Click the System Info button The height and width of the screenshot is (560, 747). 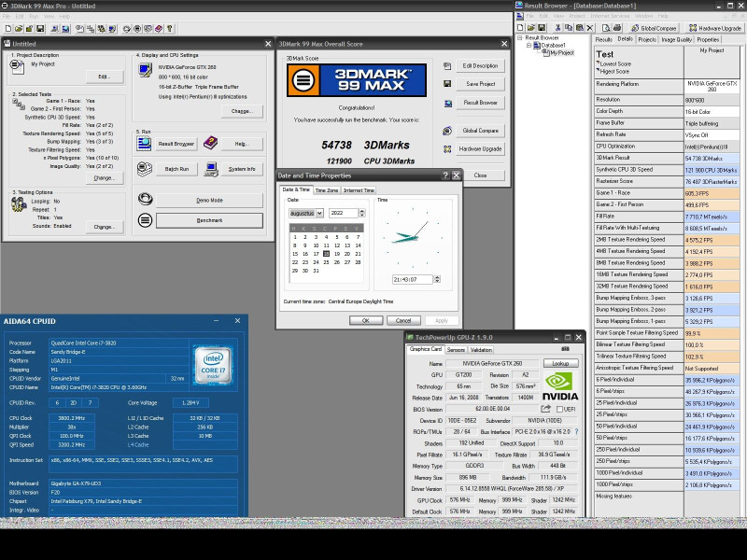point(242,169)
